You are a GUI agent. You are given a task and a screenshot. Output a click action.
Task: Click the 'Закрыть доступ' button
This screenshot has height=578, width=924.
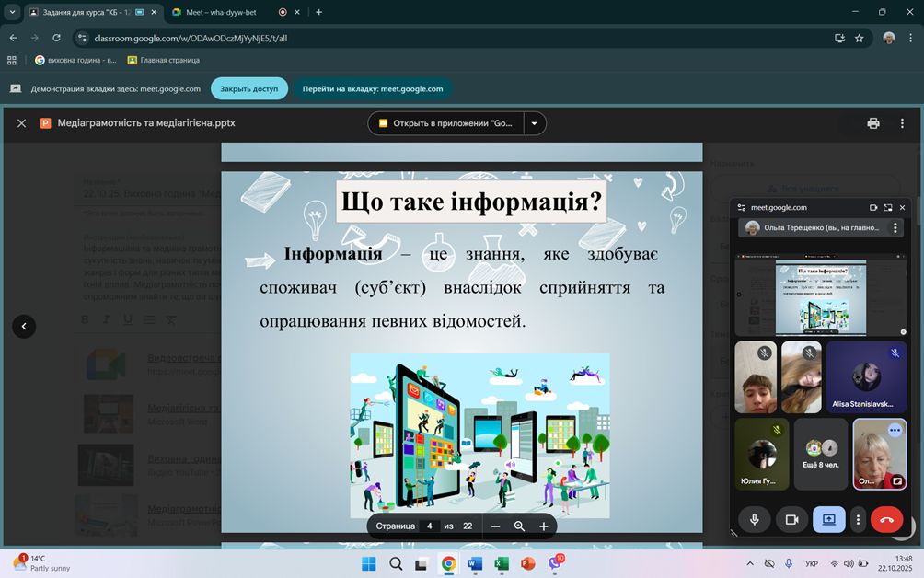248,89
